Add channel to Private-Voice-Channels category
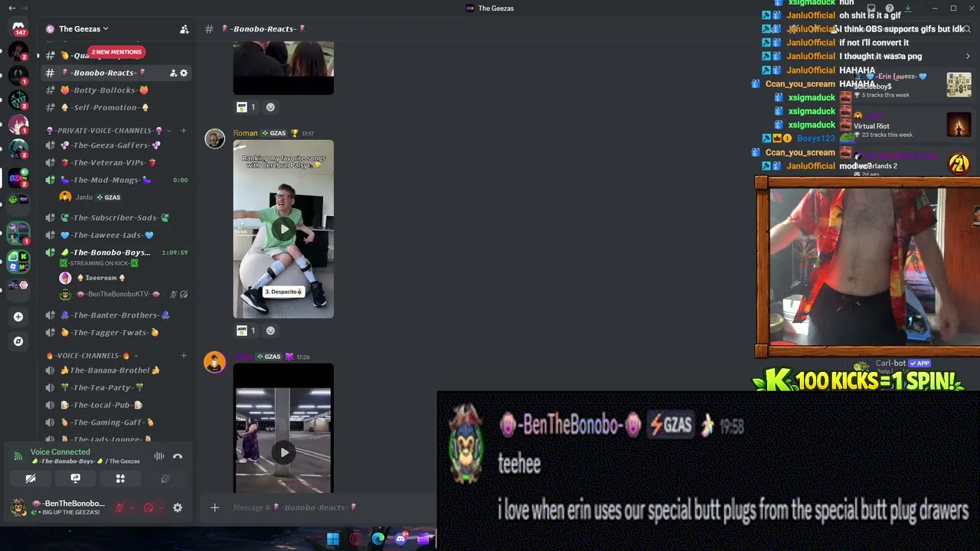Image resolution: width=980 pixels, height=551 pixels. (x=184, y=131)
